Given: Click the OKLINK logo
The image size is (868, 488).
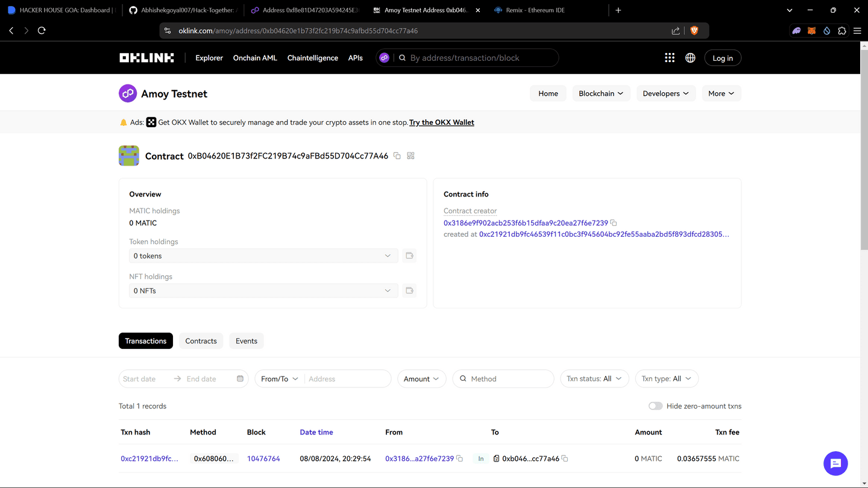Looking at the screenshot, I should (146, 58).
